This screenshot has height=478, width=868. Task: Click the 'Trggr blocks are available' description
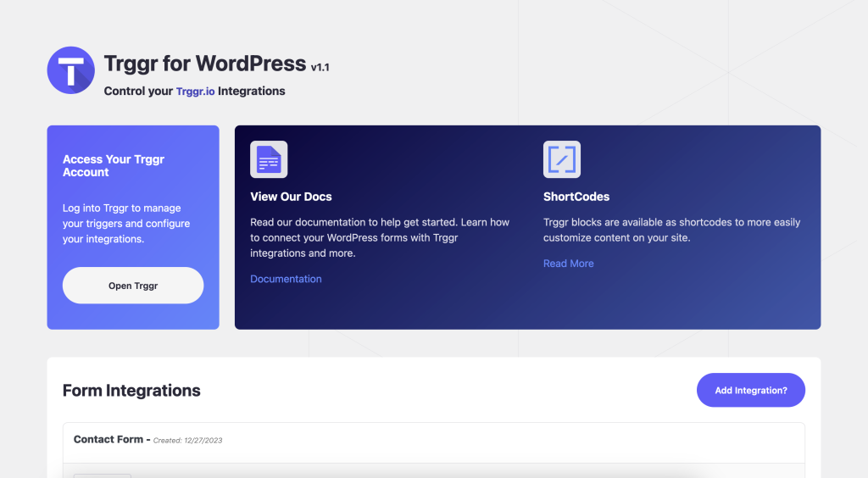[671, 231]
